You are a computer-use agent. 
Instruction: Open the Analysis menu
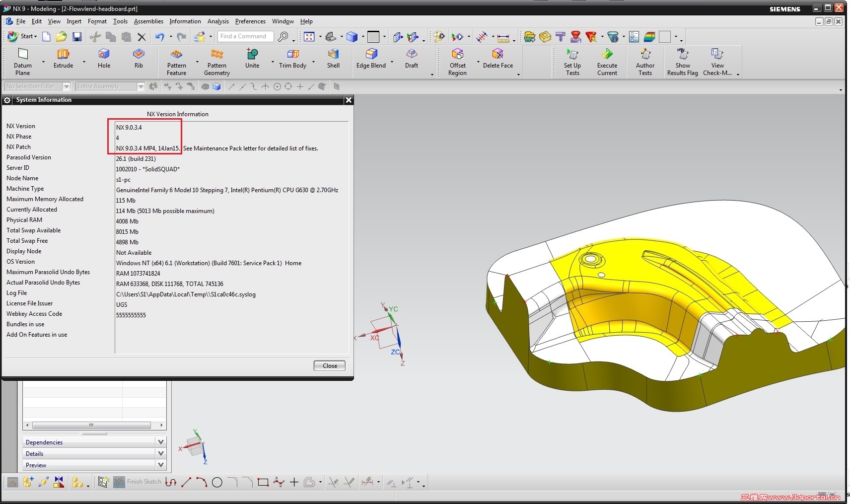coord(218,21)
